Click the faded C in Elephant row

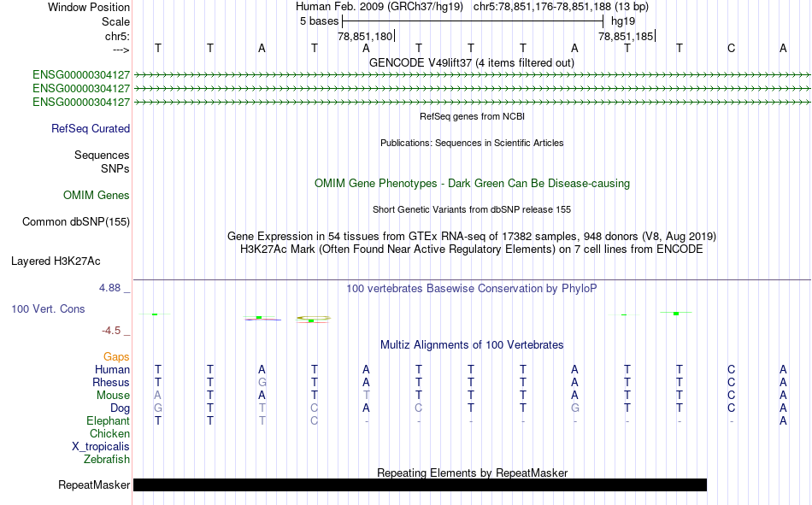point(314,420)
